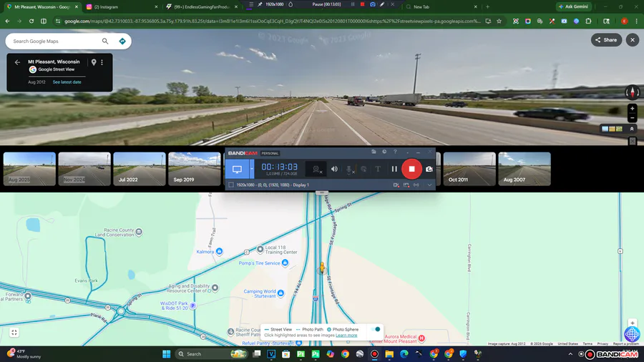This screenshot has width=644, height=362.
Task: Click Aurora Medical Center hospital pin
Action: click(421, 338)
